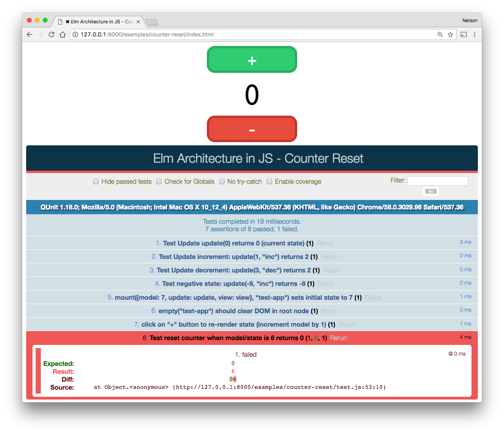Select the Elm Architecture in JS tab
This screenshot has height=434, width=504.
click(99, 22)
